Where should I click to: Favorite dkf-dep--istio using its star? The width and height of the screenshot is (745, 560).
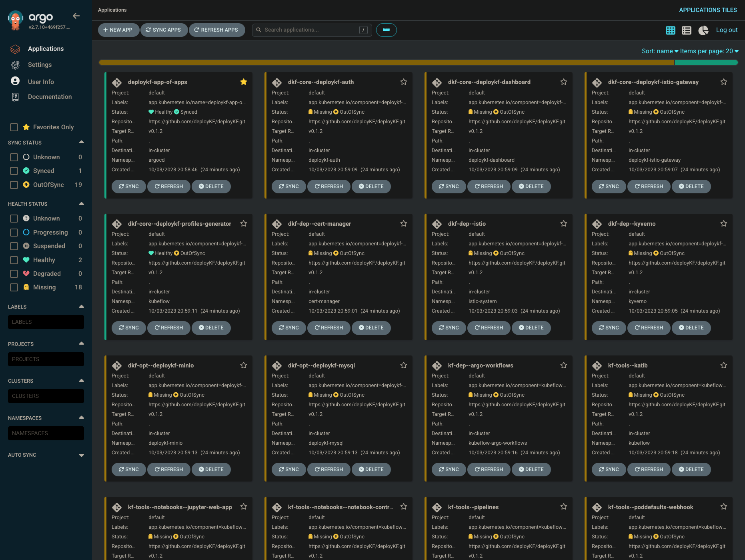pyautogui.click(x=564, y=224)
